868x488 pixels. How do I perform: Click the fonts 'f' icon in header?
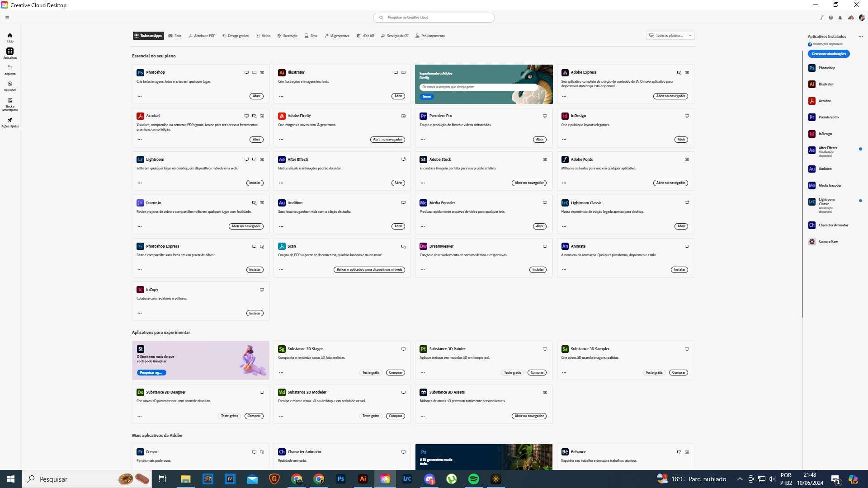pyautogui.click(x=821, y=18)
